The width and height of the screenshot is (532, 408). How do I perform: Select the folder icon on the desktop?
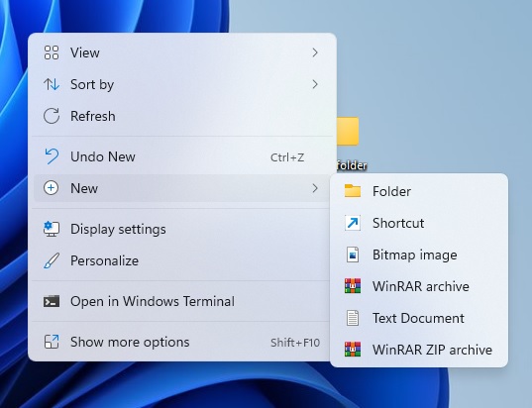click(x=348, y=132)
